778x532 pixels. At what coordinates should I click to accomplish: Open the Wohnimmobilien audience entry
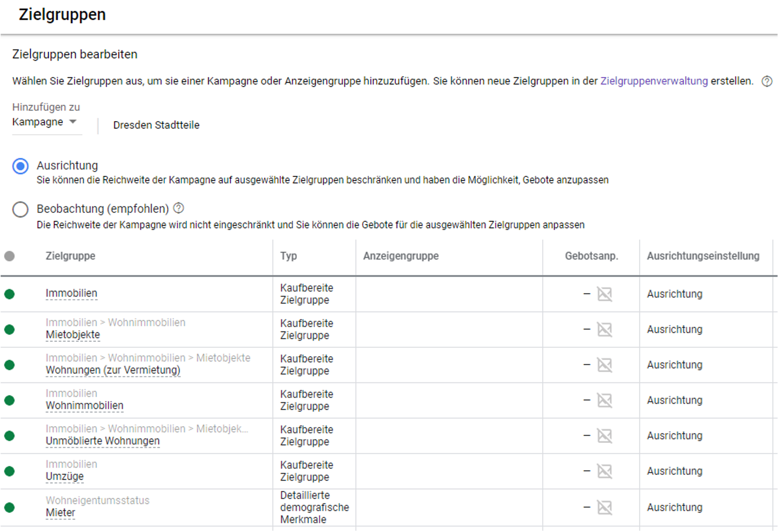[x=85, y=406]
